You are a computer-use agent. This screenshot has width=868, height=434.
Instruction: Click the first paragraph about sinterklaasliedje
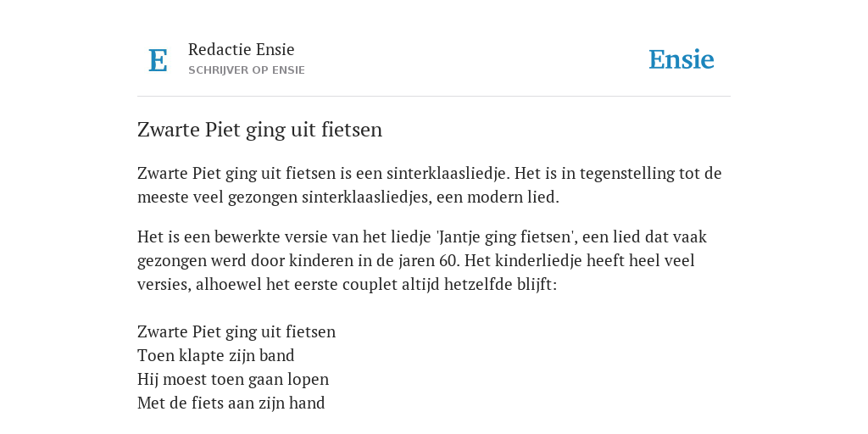click(x=430, y=185)
